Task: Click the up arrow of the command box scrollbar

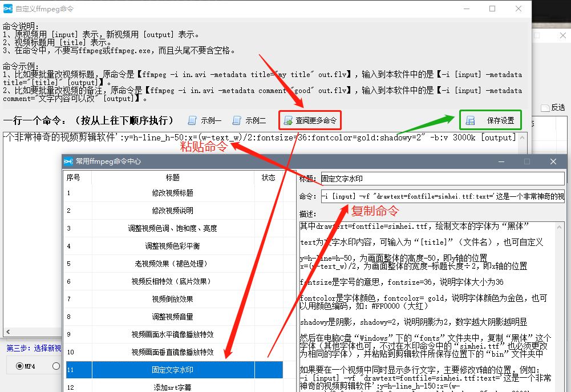Action: click(523, 138)
